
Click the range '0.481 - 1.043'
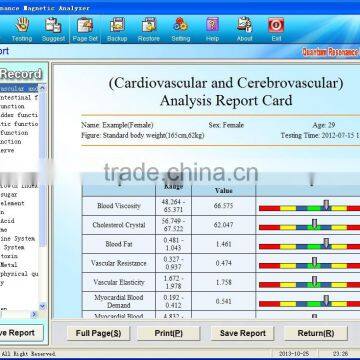[x=173, y=244]
